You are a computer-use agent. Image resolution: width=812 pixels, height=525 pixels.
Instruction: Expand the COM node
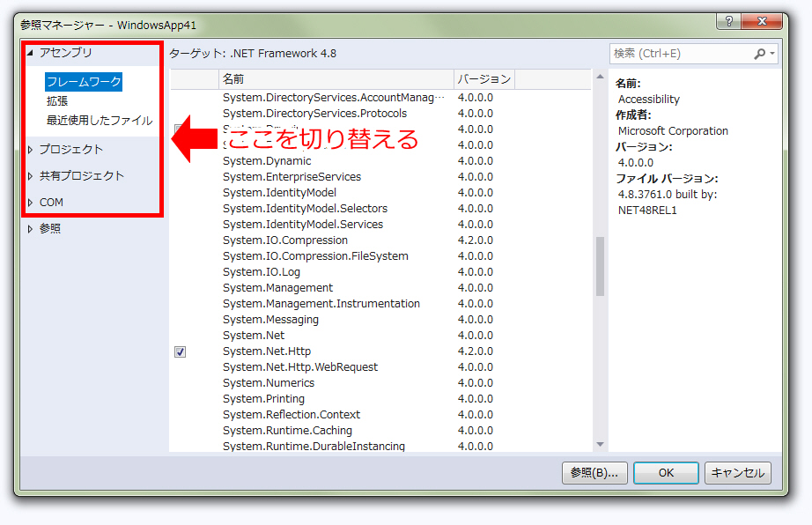(30, 203)
